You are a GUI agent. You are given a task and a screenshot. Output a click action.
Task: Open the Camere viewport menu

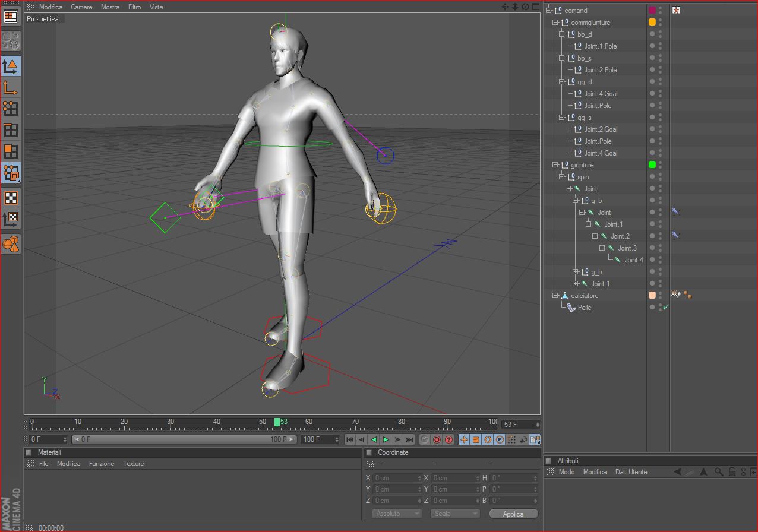(x=81, y=7)
